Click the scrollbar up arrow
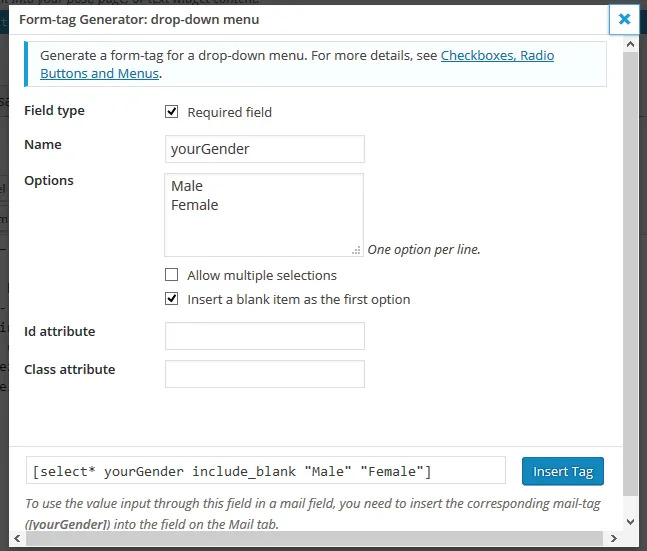647x551 pixels. coord(629,45)
